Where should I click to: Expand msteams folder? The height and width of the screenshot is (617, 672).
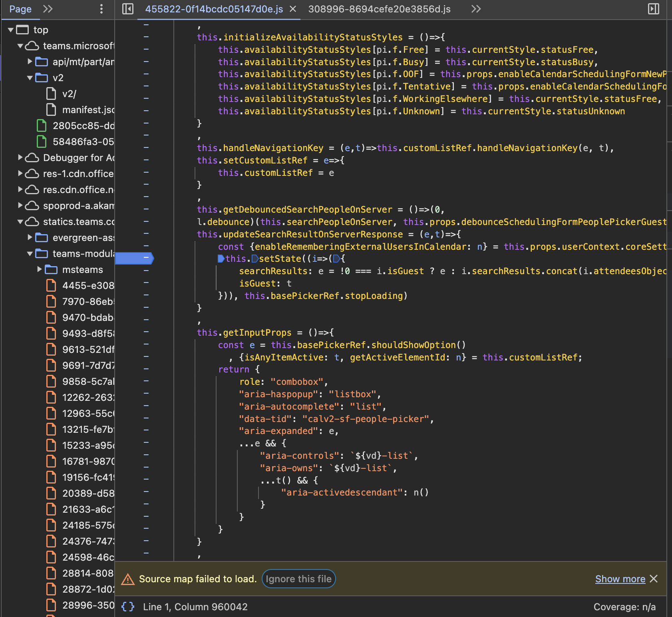point(40,269)
